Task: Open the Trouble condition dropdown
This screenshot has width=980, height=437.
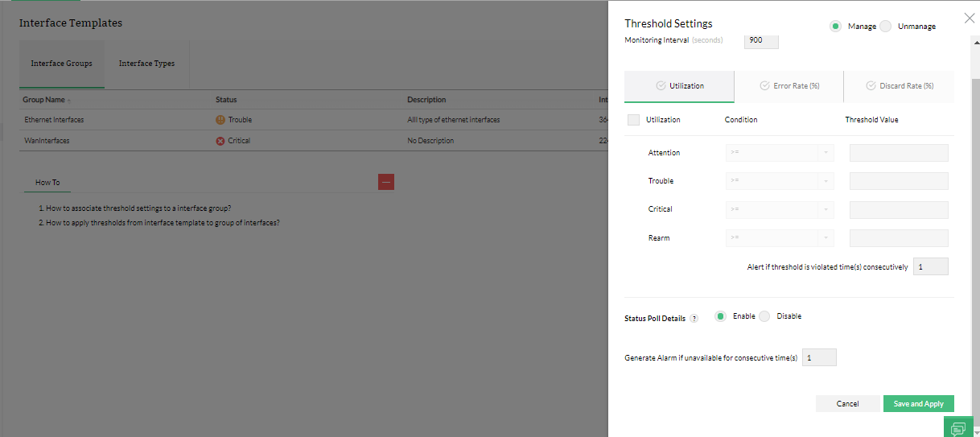Action: [x=780, y=181]
